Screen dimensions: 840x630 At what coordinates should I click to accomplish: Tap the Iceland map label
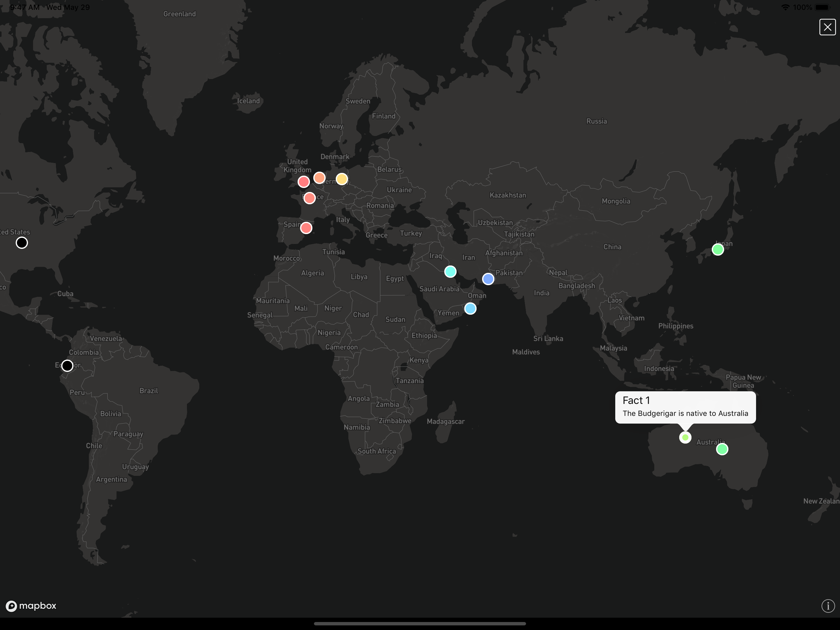pyautogui.click(x=248, y=101)
